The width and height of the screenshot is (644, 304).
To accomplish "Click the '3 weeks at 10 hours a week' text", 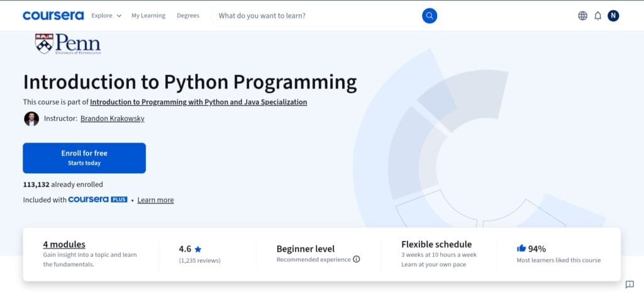I will tap(439, 255).
